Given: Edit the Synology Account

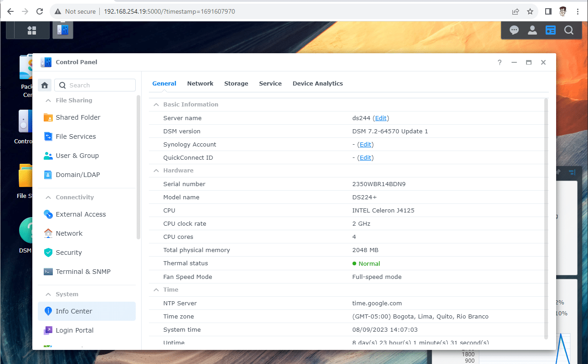Looking at the screenshot, I should click(x=365, y=144).
